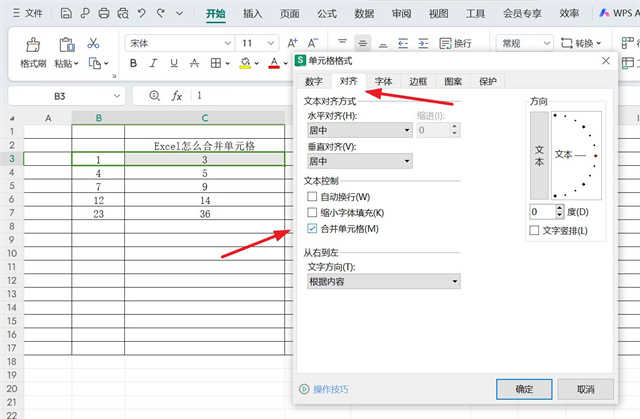
Task: Open the font size dropdown 11
Action: pos(270,43)
